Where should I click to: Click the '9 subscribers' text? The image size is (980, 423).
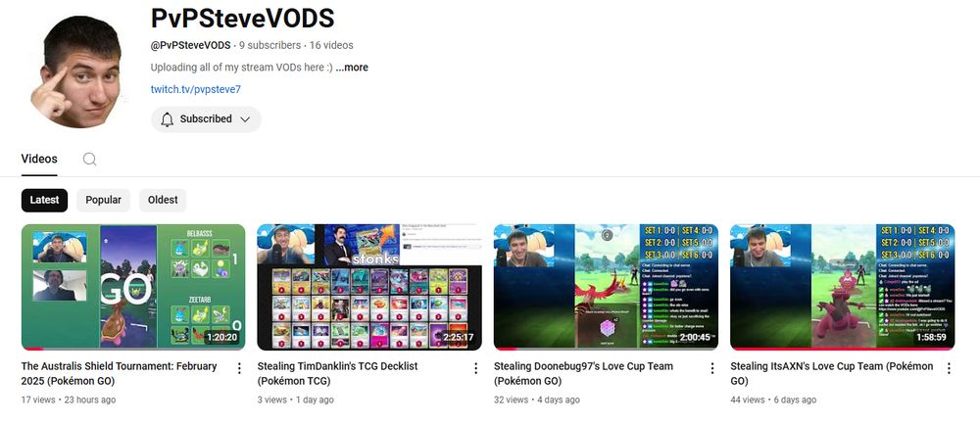click(270, 45)
